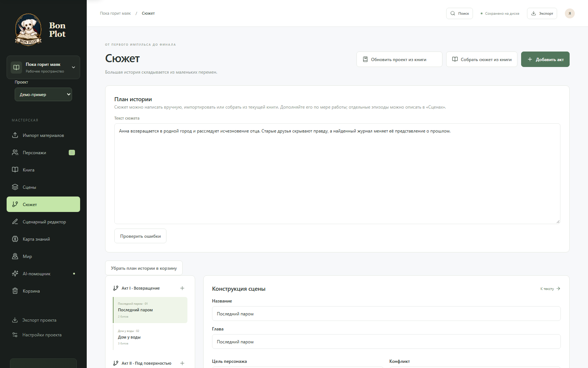
Task: Click the Bon Plot dog logo
Action: (x=28, y=29)
